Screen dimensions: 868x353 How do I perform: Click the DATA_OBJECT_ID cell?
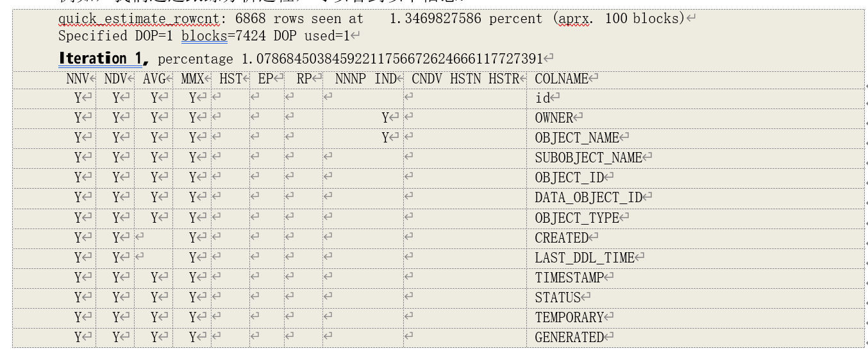[588, 198]
